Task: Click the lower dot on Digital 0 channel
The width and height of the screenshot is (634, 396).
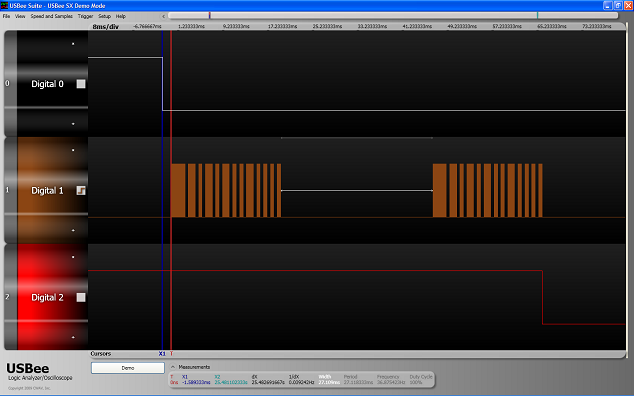Action: point(73,124)
